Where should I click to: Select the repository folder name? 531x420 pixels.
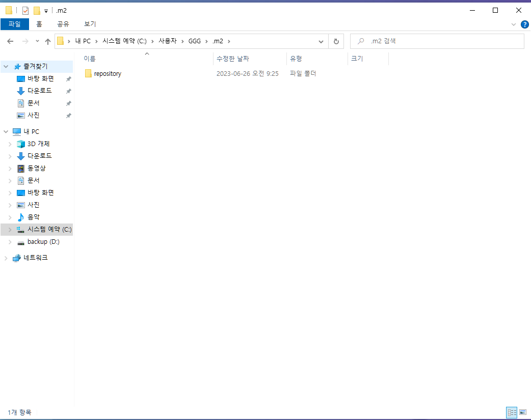click(108, 74)
